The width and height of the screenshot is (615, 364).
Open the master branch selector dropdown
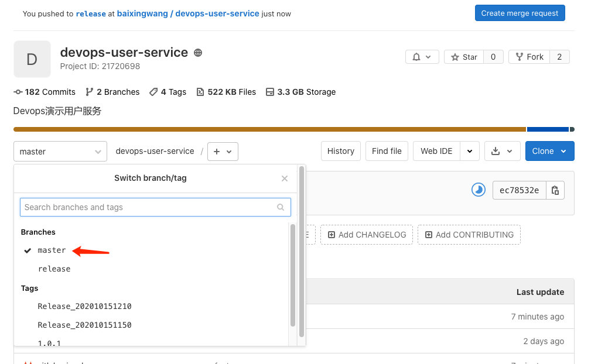[x=60, y=151]
